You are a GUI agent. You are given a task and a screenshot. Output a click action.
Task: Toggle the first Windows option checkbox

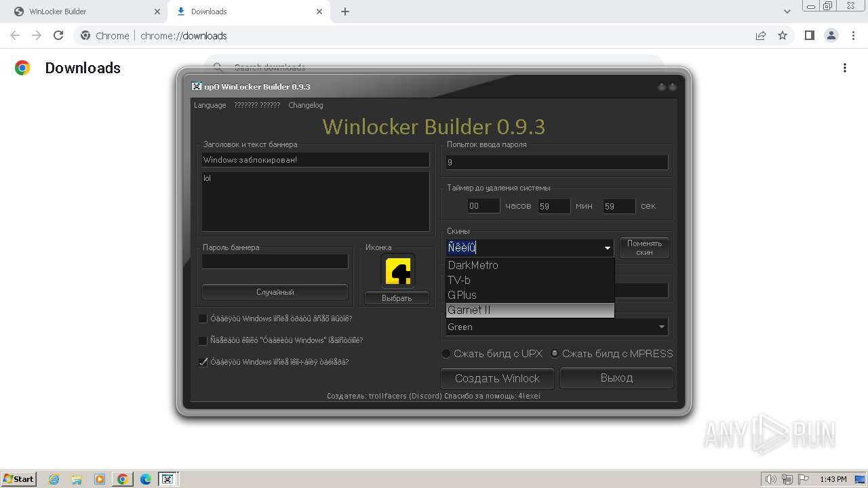tap(203, 319)
